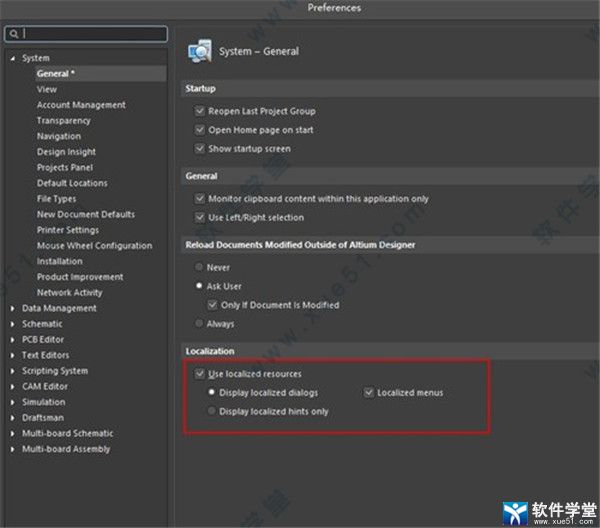This screenshot has height=528, width=600.
Task: Toggle Reopen Last Project Group checkbox
Action: [200, 111]
